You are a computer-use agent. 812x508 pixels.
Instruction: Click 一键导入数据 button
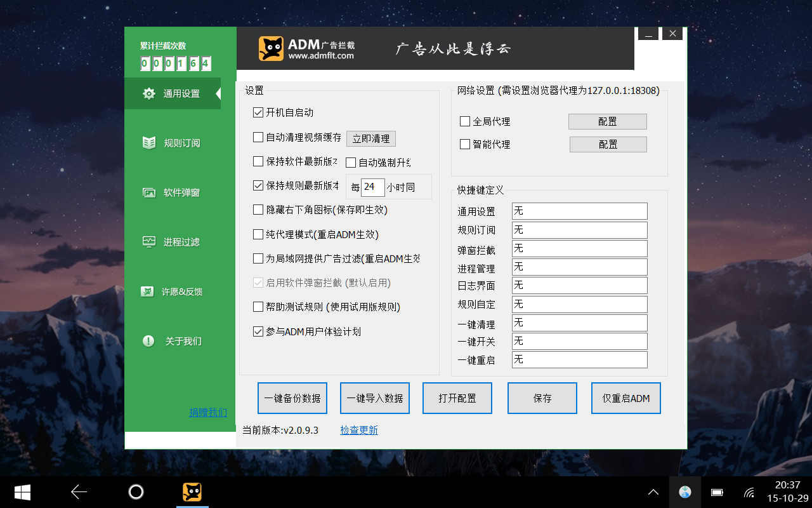click(x=375, y=398)
